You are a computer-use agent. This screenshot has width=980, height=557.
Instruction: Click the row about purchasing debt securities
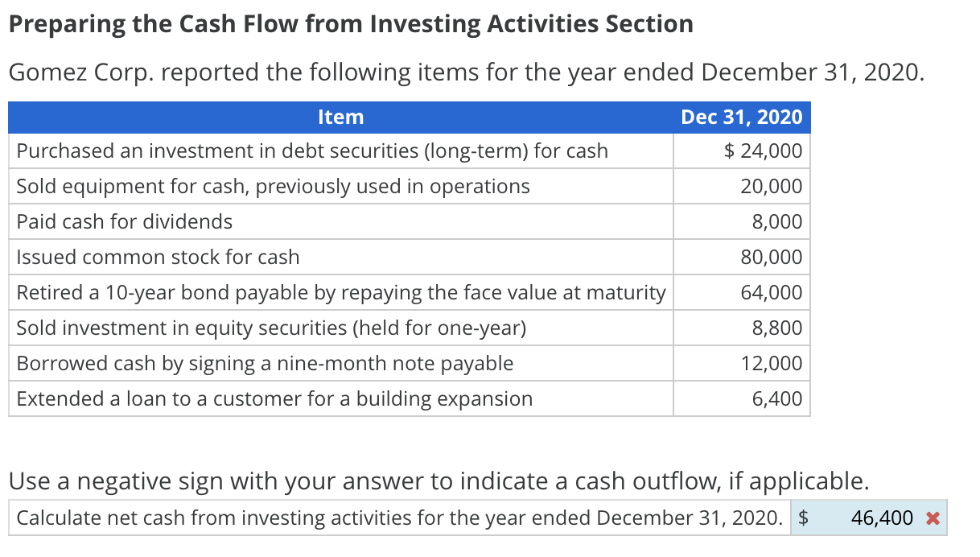pyautogui.click(x=310, y=151)
